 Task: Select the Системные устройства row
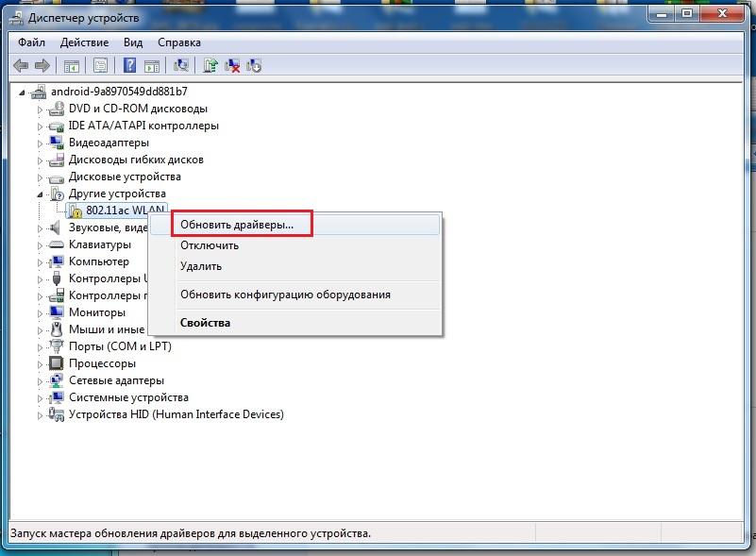pos(128,397)
